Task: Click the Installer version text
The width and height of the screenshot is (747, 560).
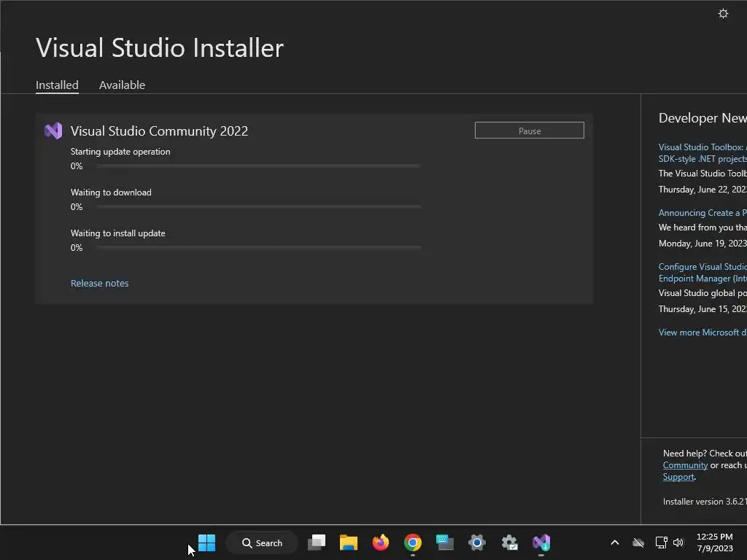Action: tap(705, 502)
